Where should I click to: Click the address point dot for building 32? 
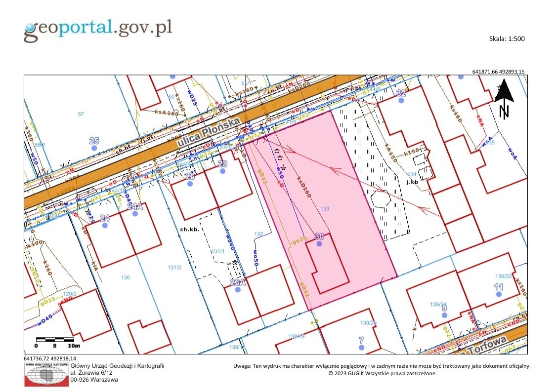pyautogui.click(x=401, y=100)
